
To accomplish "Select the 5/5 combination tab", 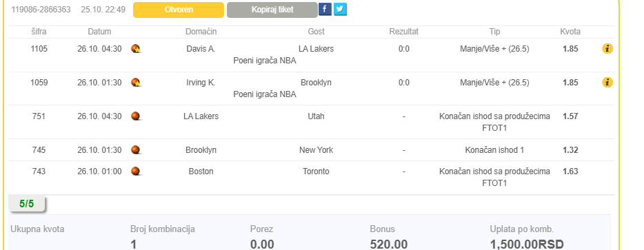I will coord(27,204).
